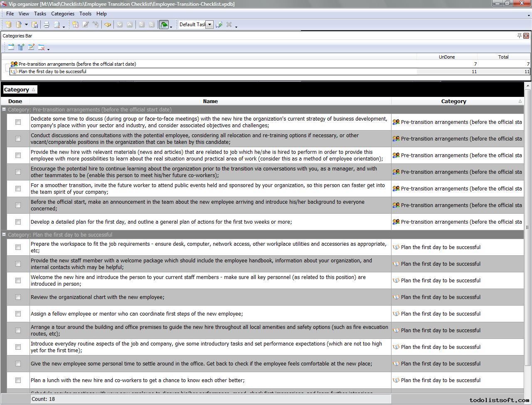Click the Print icon in the toolbar
532x405 pixels.
[x=47, y=25]
